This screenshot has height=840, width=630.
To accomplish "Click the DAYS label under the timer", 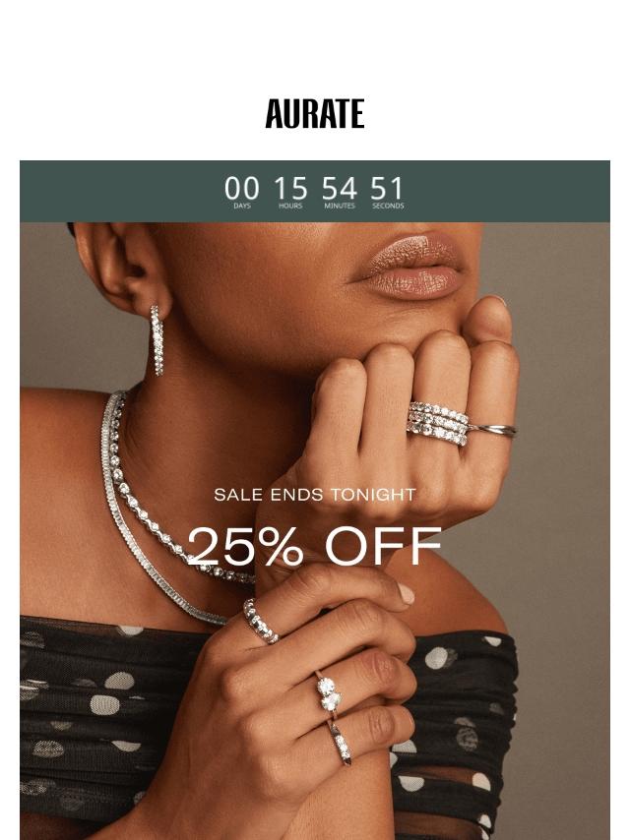I will [242, 206].
